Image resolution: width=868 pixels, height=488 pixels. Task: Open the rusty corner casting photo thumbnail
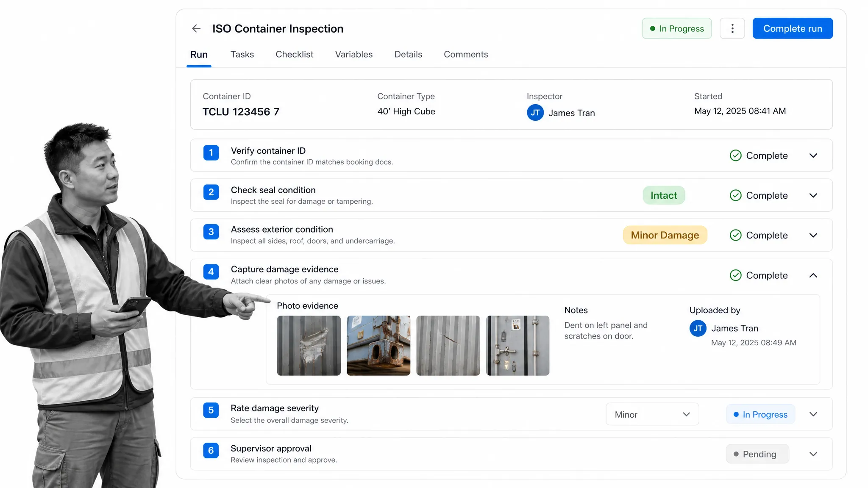378,346
